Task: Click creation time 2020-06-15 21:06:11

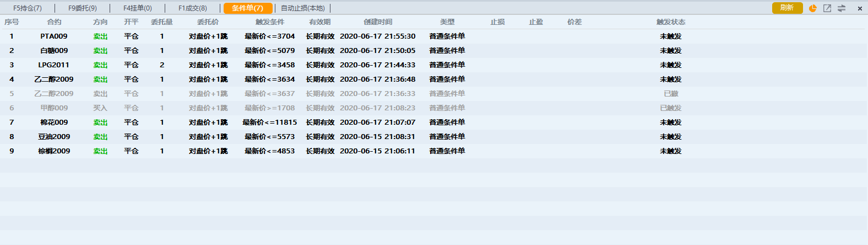Action: (x=378, y=151)
